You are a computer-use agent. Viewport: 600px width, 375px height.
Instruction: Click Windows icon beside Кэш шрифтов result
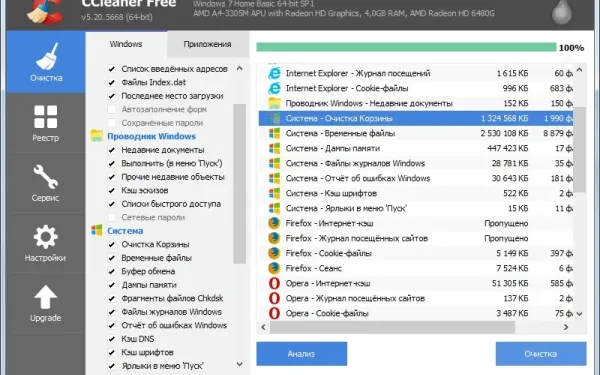click(x=274, y=193)
